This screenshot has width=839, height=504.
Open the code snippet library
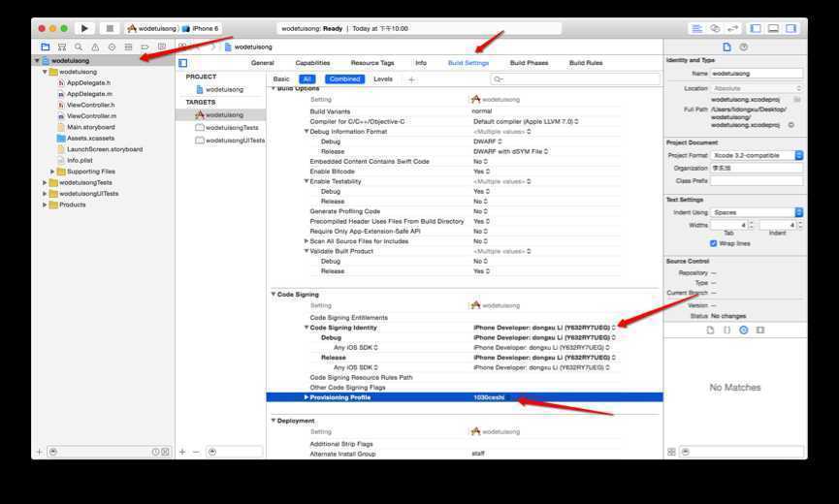coord(726,330)
